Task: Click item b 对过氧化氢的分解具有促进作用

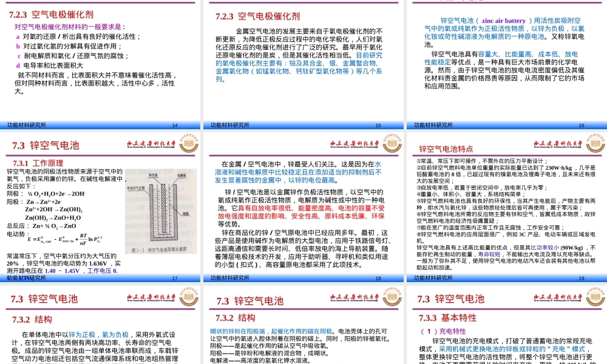Action: (69, 47)
